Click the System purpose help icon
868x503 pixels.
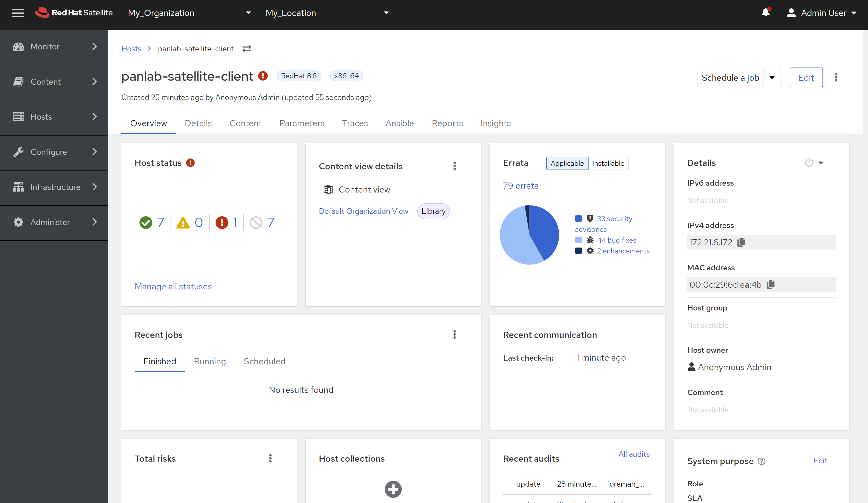[x=762, y=461]
